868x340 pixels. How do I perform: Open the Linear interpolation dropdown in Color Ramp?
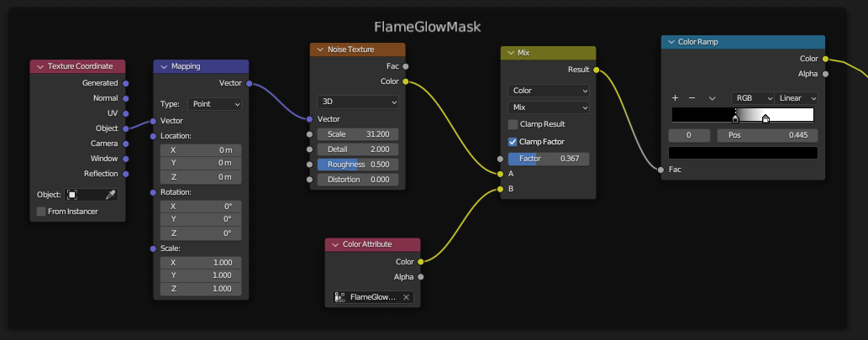(x=796, y=98)
